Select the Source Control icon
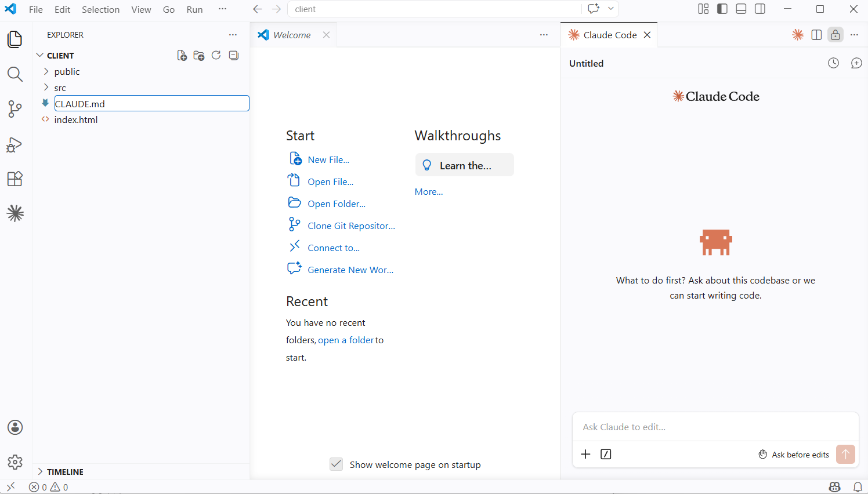The width and height of the screenshot is (868, 494). pos(15,109)
